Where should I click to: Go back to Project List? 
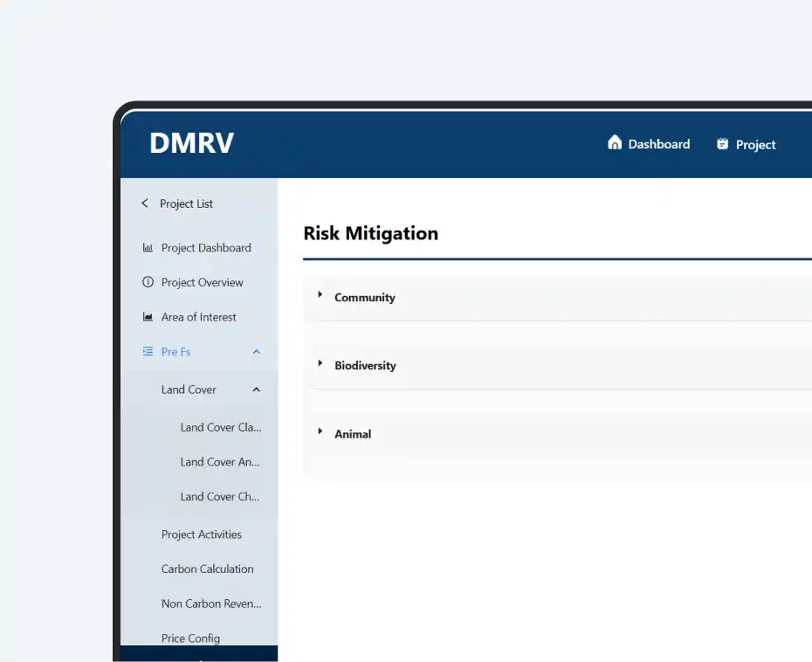(186, 203)
